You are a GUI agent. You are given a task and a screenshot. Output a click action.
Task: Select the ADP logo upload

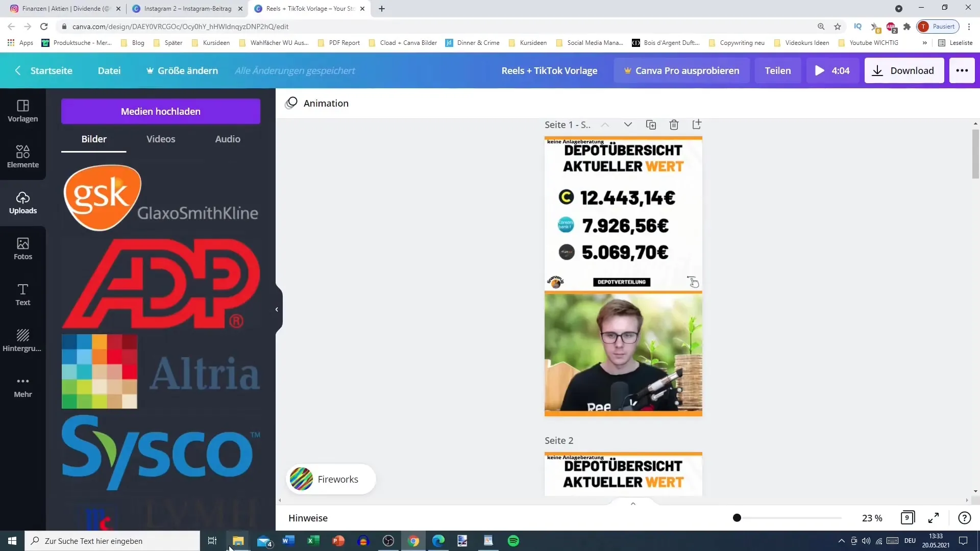pyautogui.click(x=161, y=283)
